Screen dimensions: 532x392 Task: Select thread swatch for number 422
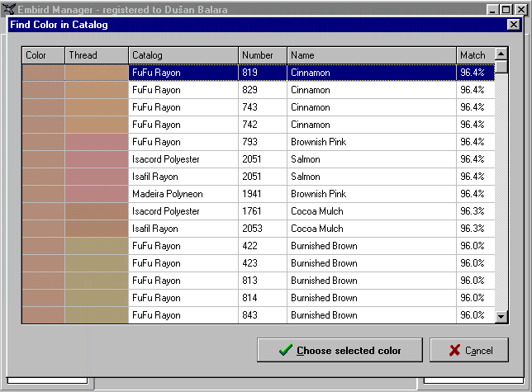(x=97, y=246)
